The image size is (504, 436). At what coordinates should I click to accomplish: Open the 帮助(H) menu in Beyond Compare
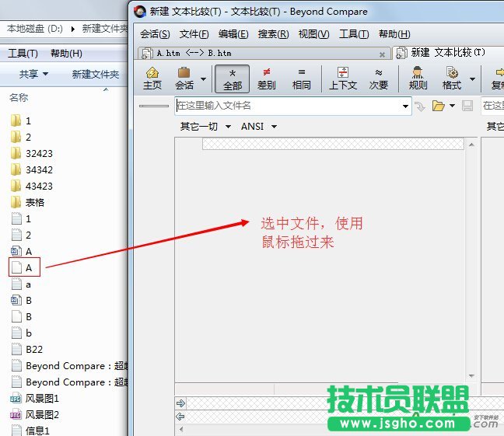[x=394, y=34]
